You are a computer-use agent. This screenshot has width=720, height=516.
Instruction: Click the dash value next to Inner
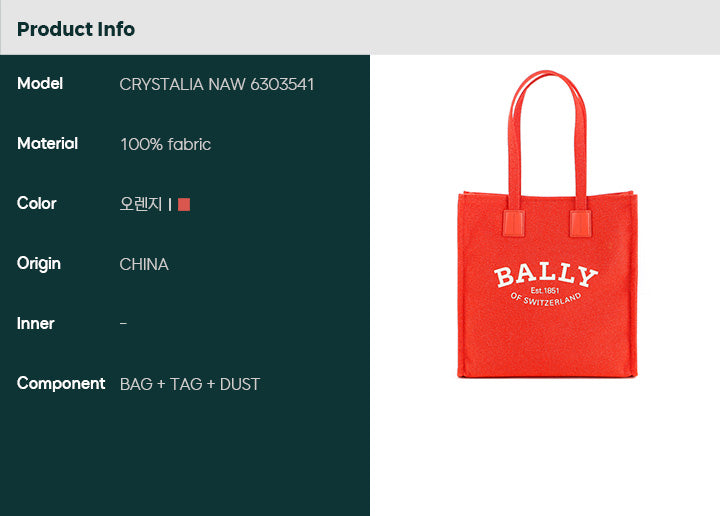click(123, 324)
